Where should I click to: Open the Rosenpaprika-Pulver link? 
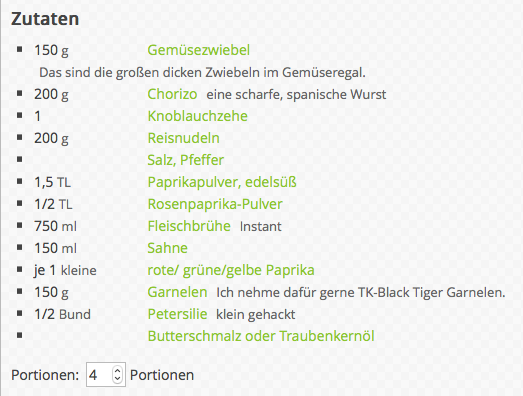(x=215, y=204)
